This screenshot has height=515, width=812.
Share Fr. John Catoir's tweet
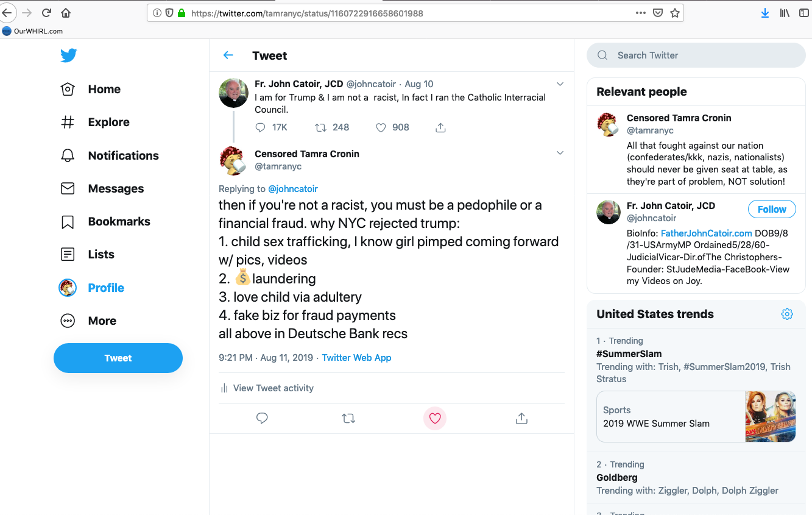pos(441,127)
